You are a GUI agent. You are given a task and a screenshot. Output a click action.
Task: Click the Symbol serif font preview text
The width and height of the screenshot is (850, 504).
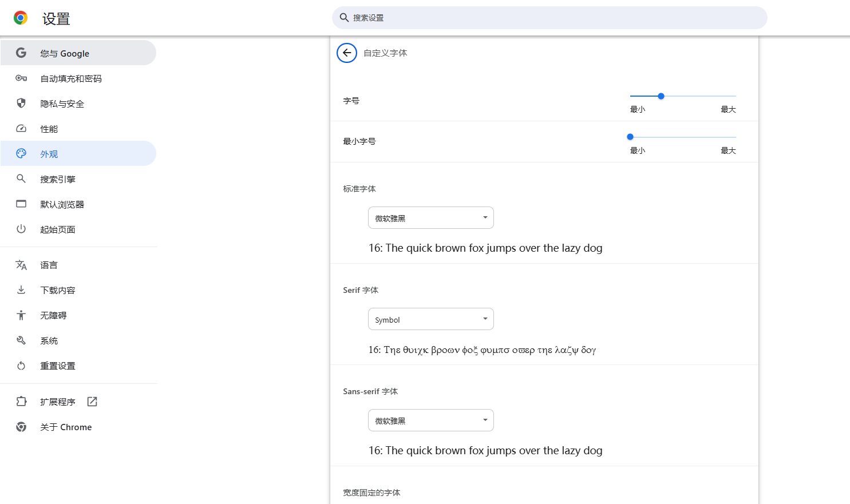tap(482, 350)
